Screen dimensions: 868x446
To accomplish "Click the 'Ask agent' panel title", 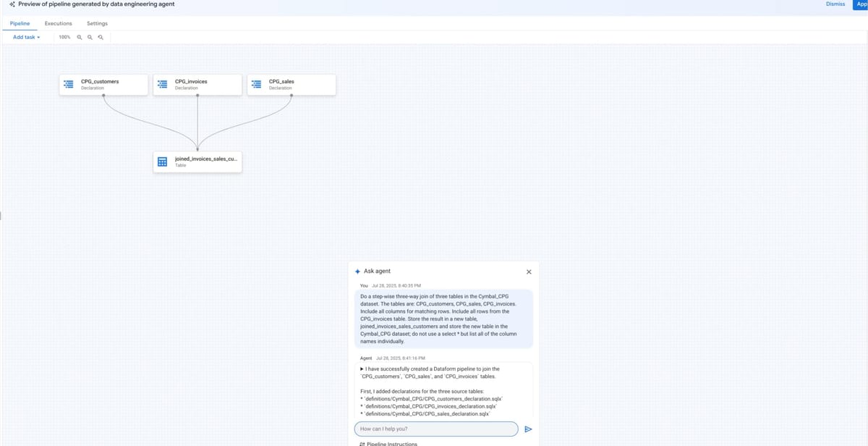I will pyautogui.click(x=377, y=272).
